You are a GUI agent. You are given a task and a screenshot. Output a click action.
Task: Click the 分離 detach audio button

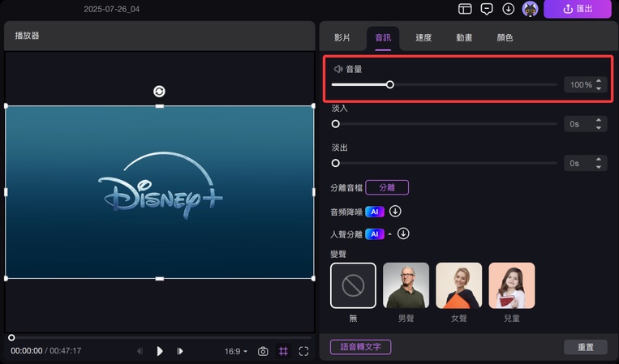pyautogui.click(x=387, y=187)
